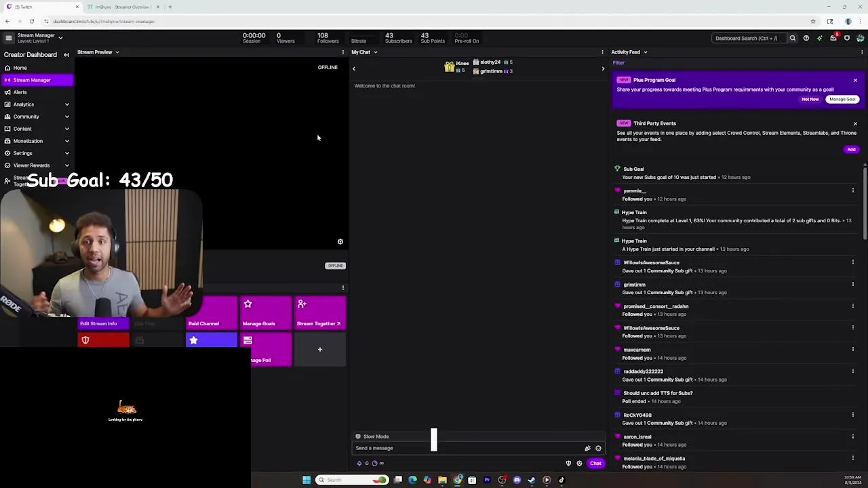Add a new quick action tile
Viewport: 868px width, 488px height.
pyautogui.click(x=319, y=350)
